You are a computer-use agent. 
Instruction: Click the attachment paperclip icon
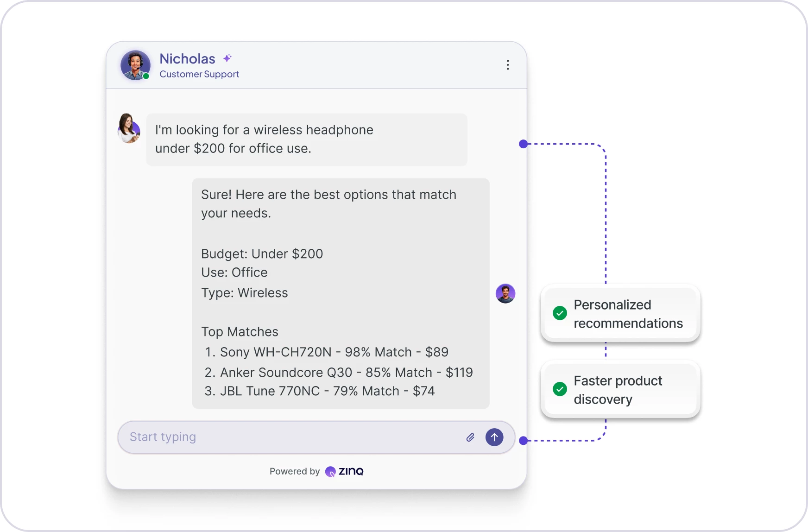pos(470,437)
